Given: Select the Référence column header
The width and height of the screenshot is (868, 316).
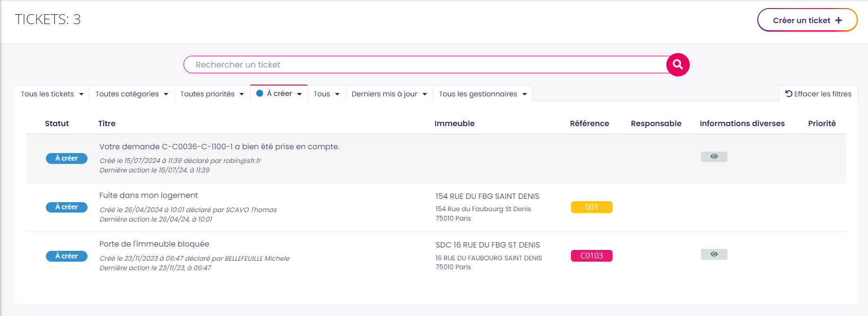Looking at the screenshot, I should (x=589, y=124).
